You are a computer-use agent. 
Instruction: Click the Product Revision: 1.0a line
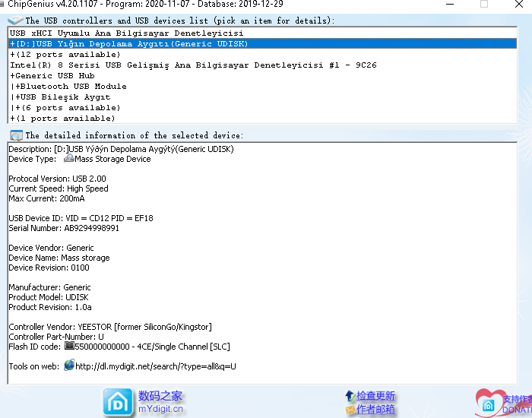pyautogui.click(x=50, y=307)
